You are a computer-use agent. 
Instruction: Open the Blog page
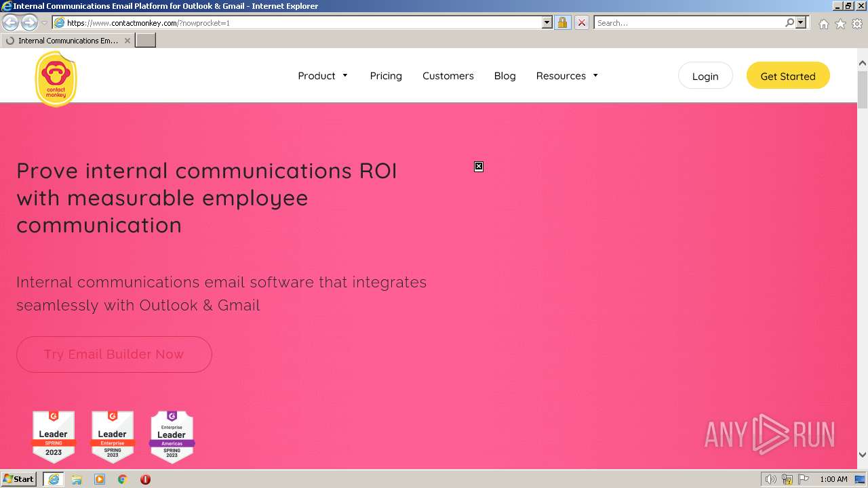click(505, 76)
